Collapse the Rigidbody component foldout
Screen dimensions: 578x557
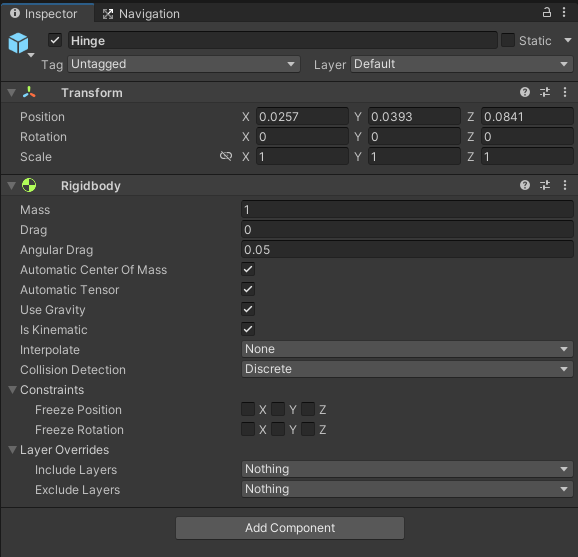point(12,185)
